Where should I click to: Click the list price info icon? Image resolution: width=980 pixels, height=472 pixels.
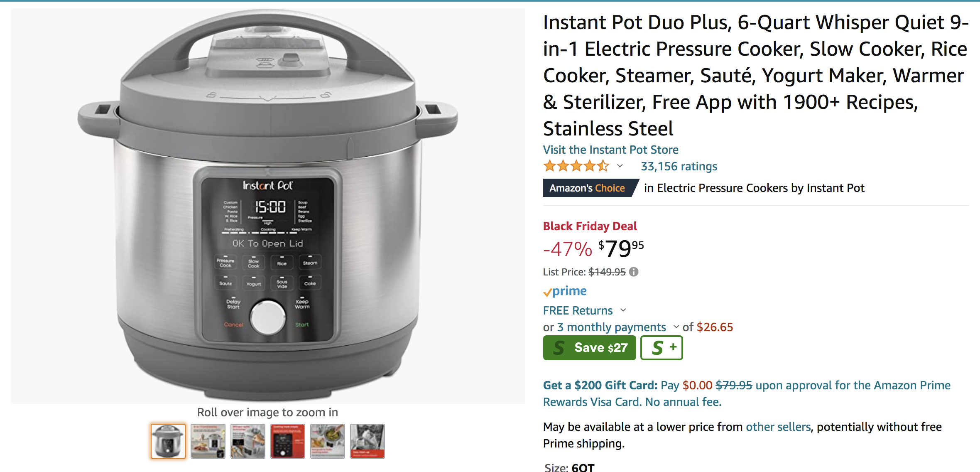634,272
